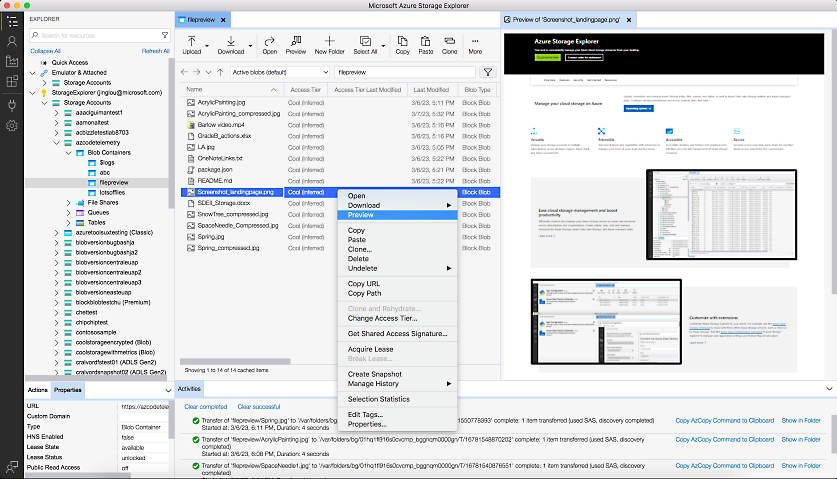Image resolution: width=837 pixels, height=479 pixels.
Task: Choose Preview from the context menu
Action: tap(361, 214)
